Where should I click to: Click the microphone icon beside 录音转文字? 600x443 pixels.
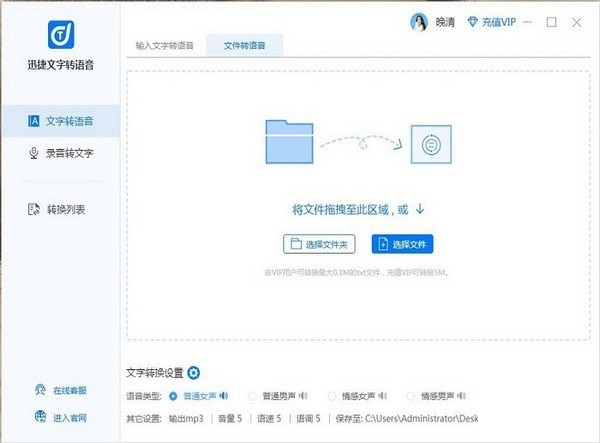tap(34, 153)
